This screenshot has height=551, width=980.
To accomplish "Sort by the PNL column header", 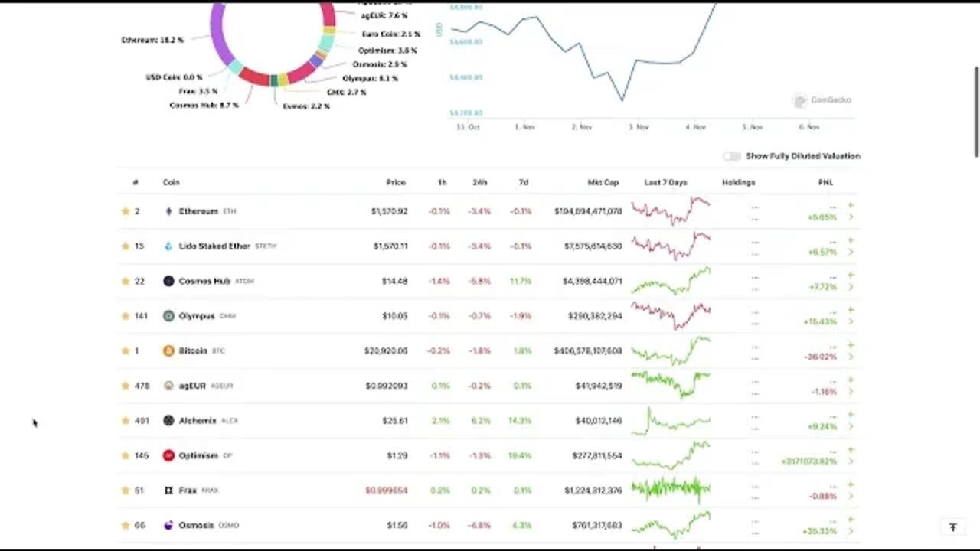I will pos(825,183).
